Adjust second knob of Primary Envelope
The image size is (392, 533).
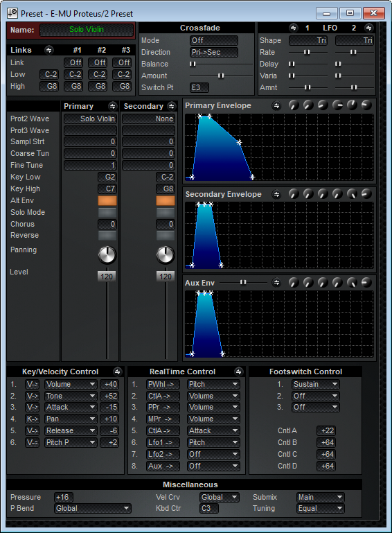(308, 105)
